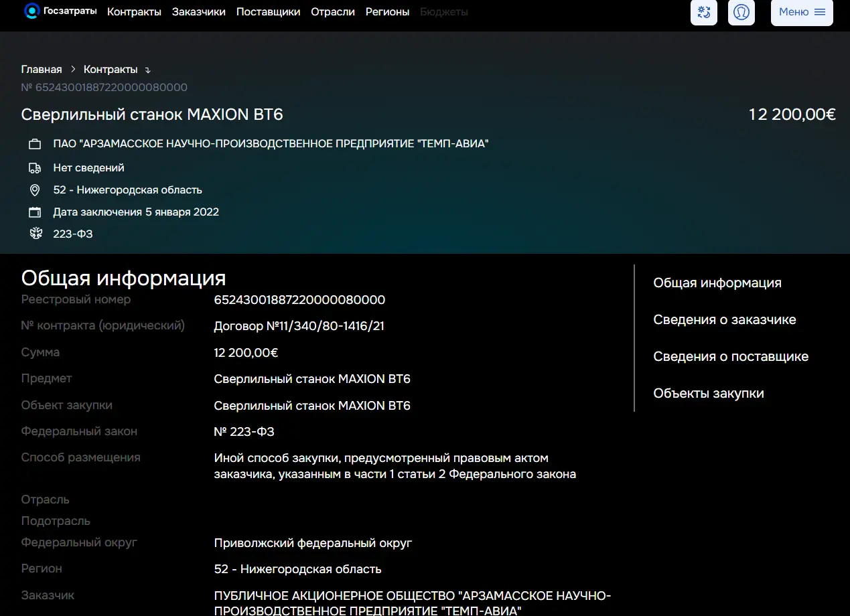Open the Отрасли nav item
The height and width of the screenshot is (616, 850).
click(x=333, y=12)
